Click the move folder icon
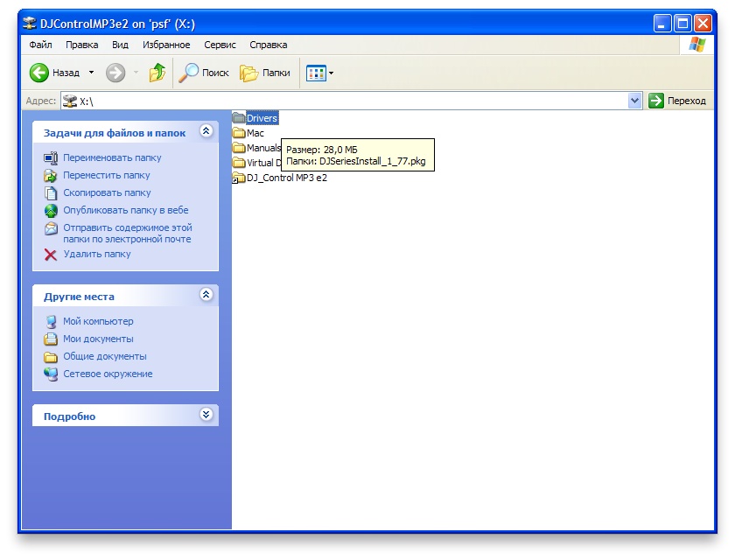The width and height of the screenshot is (735, 560). 51,176
